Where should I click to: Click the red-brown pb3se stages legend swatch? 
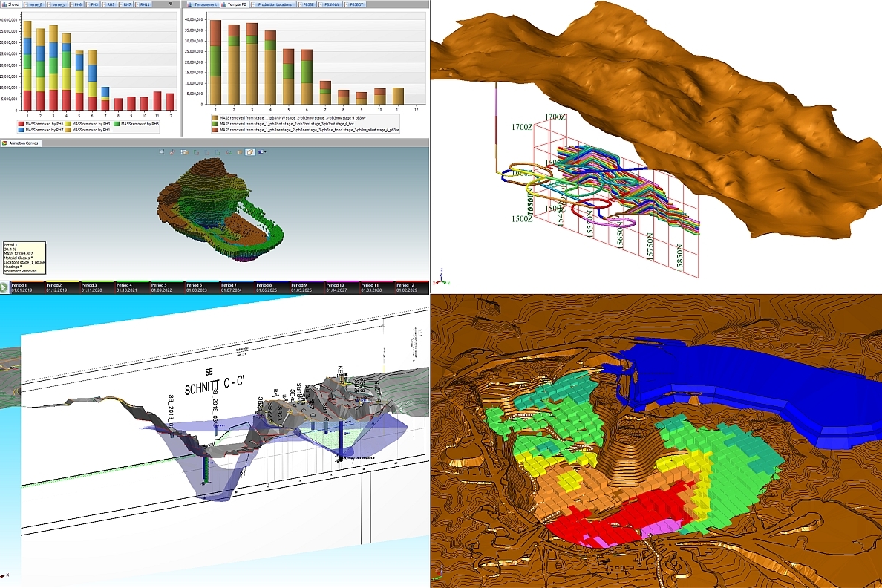tap(215, 130)
